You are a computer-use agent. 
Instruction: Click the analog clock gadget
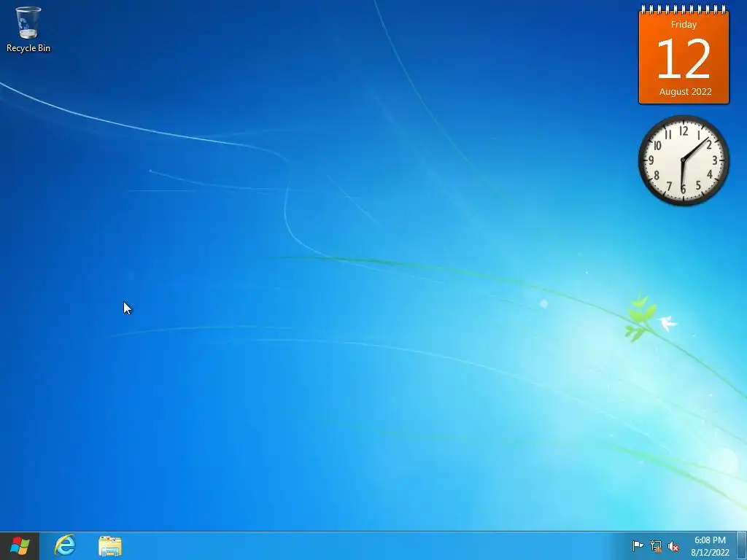(684, 160)
